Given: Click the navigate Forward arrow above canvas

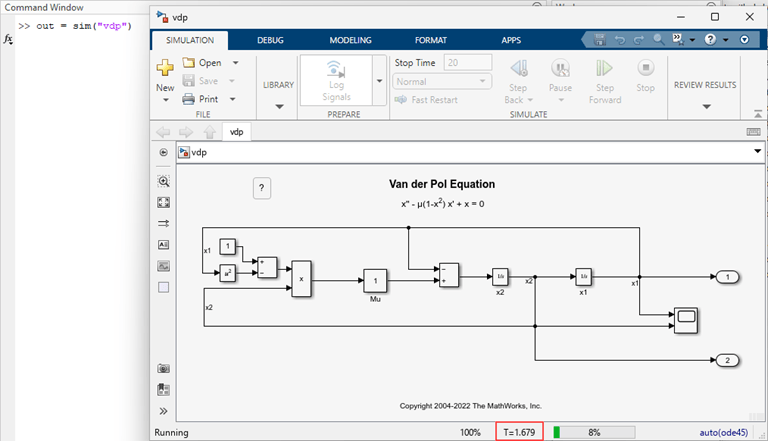Looking at the screenshot, I should tap(186, 132).
